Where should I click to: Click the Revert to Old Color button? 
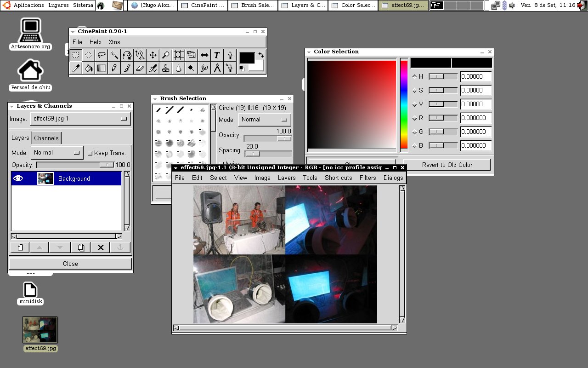pyautogui.click(x=447, y=165)
